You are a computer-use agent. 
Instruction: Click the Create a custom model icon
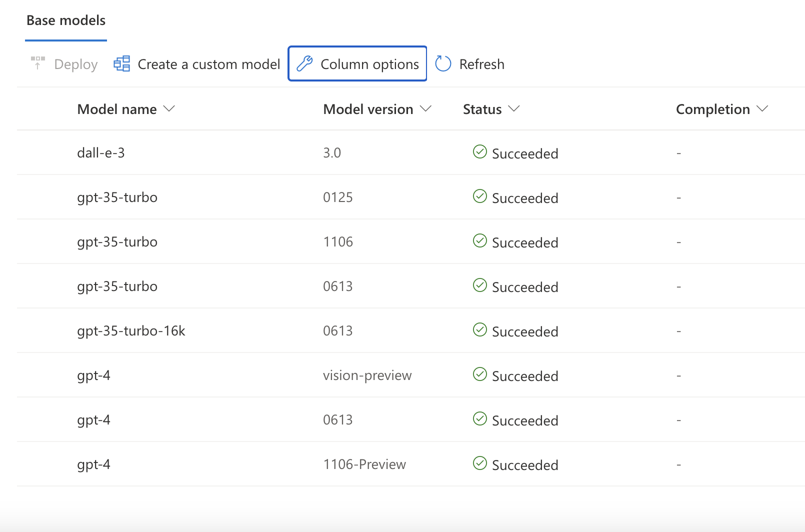(121, 63)
